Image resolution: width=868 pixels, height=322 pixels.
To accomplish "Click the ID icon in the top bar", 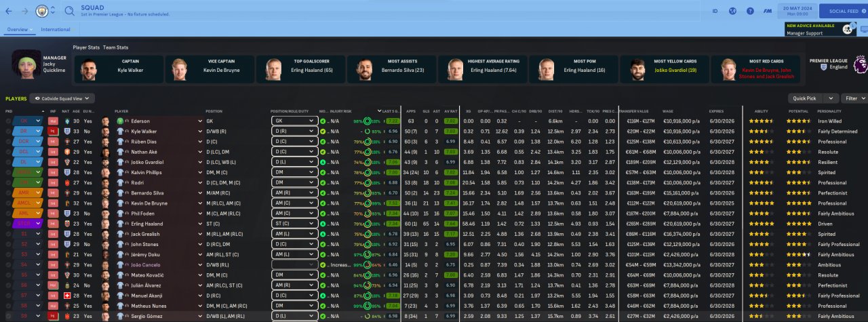I will click(x=715, y=11).
